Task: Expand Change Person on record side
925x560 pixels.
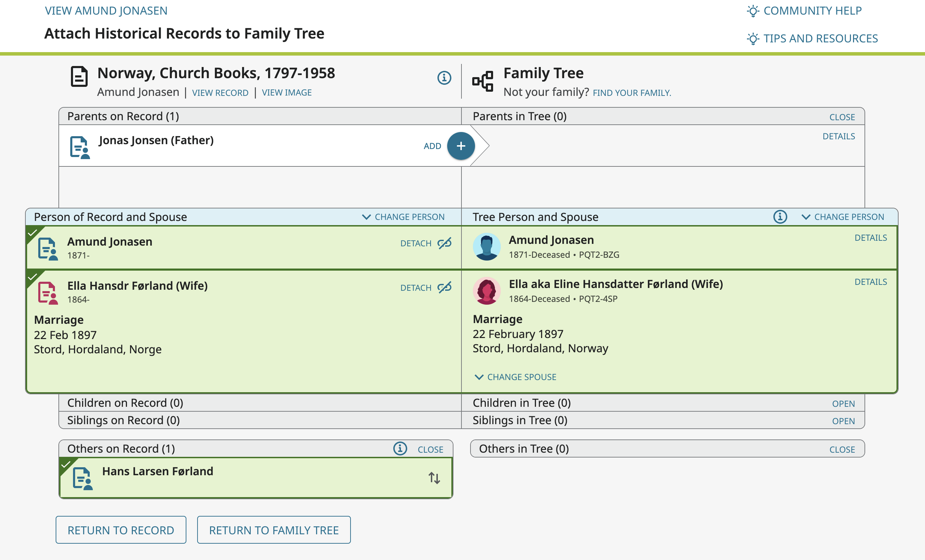Action: pos(403,217)
